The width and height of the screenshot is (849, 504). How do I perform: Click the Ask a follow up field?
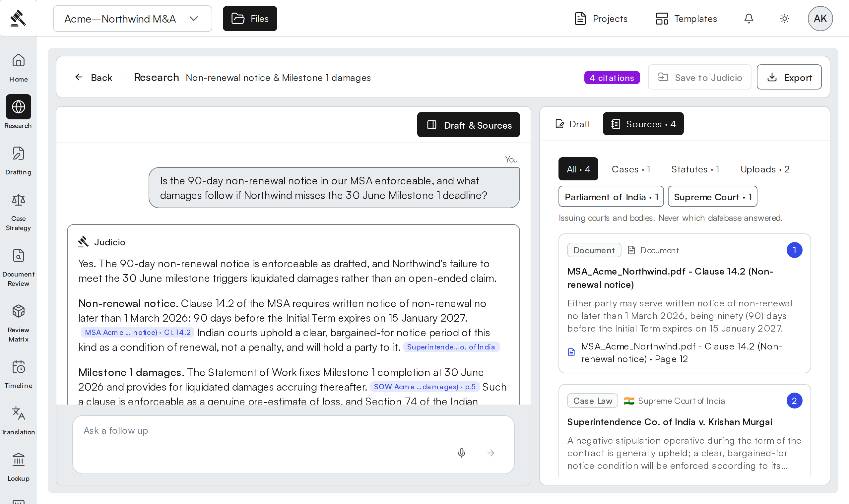(294, 445)
